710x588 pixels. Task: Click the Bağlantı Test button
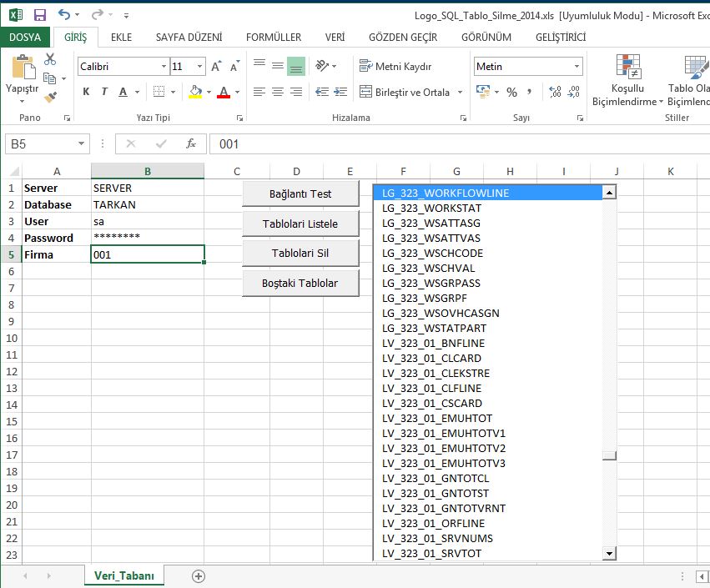(x=300, y=193)
